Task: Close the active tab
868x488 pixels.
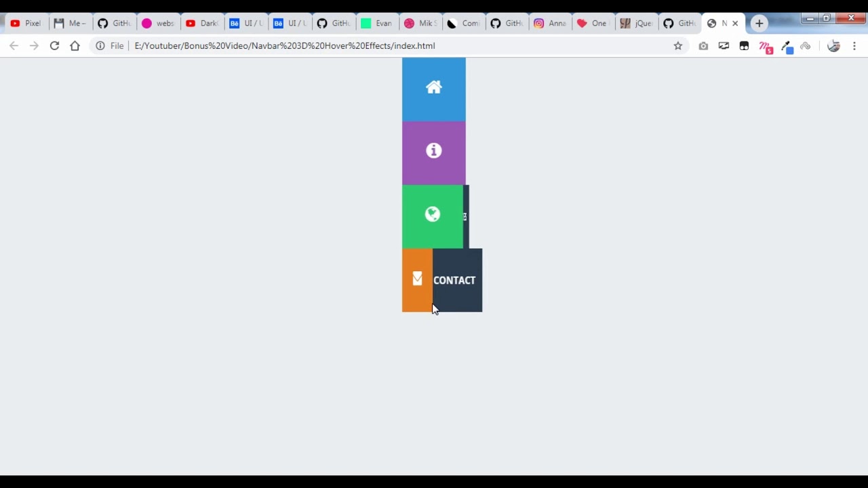Action: click(734, 23)
